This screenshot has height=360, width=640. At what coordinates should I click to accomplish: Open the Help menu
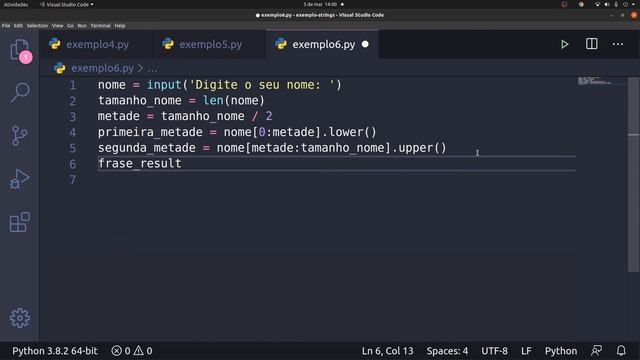click(120, 25)
